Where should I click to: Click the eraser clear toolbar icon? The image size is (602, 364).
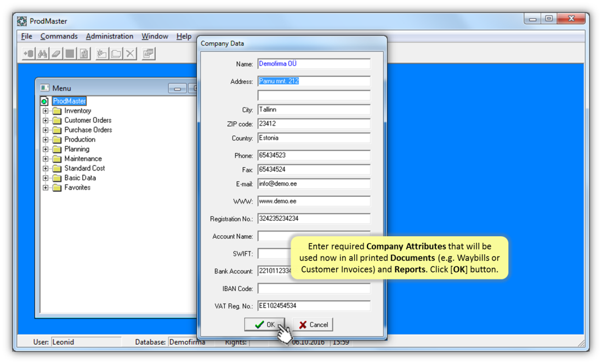tap(56, 54)
